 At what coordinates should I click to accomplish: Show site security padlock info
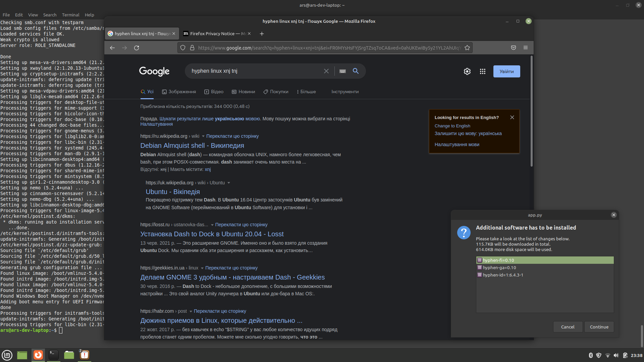coord(192,48)
